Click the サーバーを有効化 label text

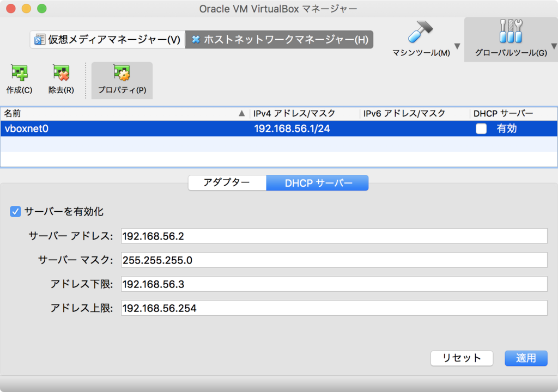64,212
